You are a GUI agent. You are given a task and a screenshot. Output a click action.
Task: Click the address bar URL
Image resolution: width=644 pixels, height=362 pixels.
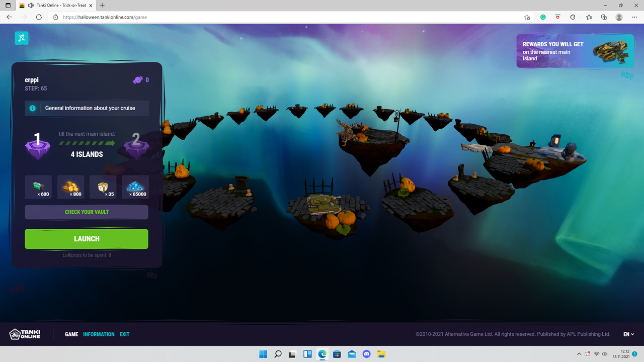(105, 17)
